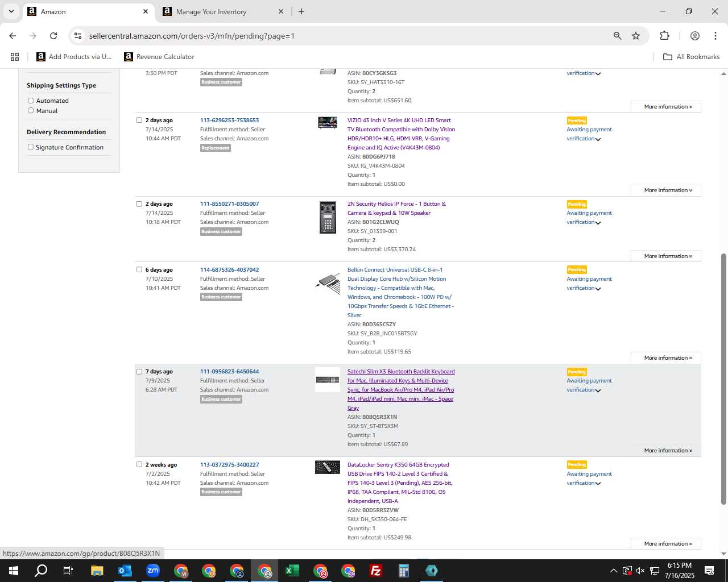Viewport: 728px width, 582px height.
Task: Click the Belkin hub product thumbnail
Action: (328, 283)
